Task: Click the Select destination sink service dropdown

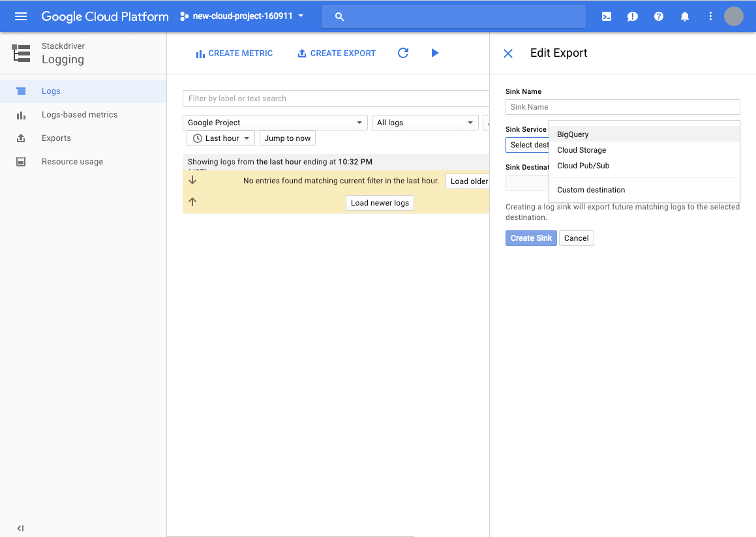Action: pos(528,145)
